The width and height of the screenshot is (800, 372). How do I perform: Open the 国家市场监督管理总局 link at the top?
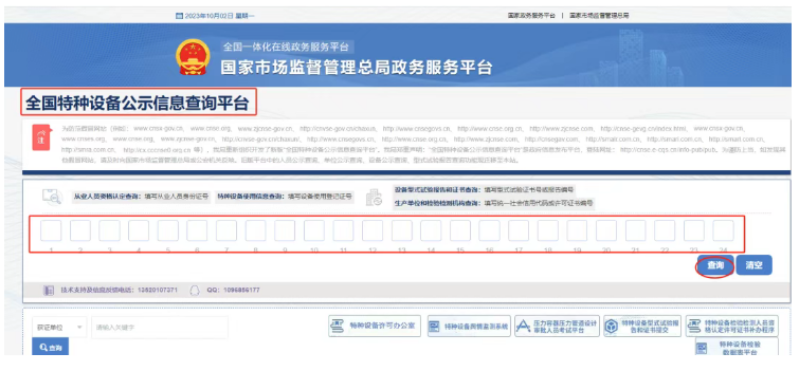[599, 16]
